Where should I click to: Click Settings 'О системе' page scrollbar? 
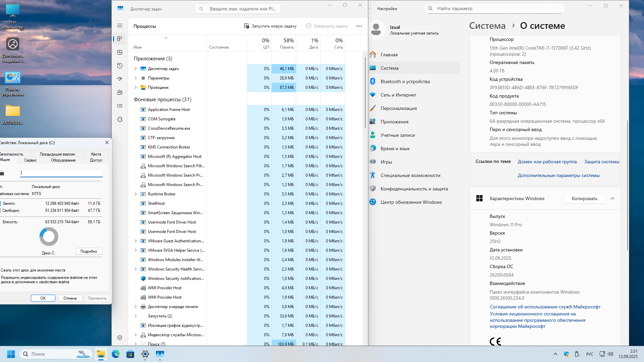[628, 185]
